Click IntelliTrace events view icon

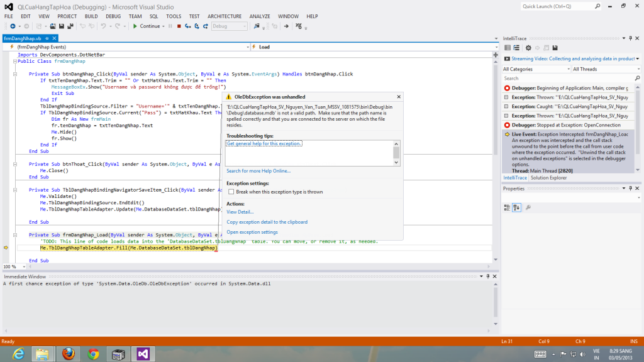(x=508, y=48)
